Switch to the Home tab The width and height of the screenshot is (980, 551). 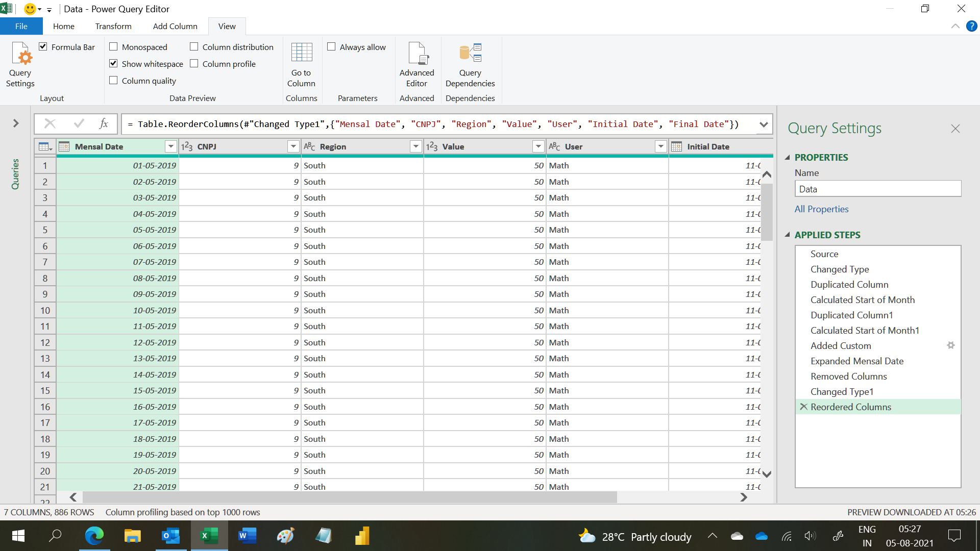[64, 26]
